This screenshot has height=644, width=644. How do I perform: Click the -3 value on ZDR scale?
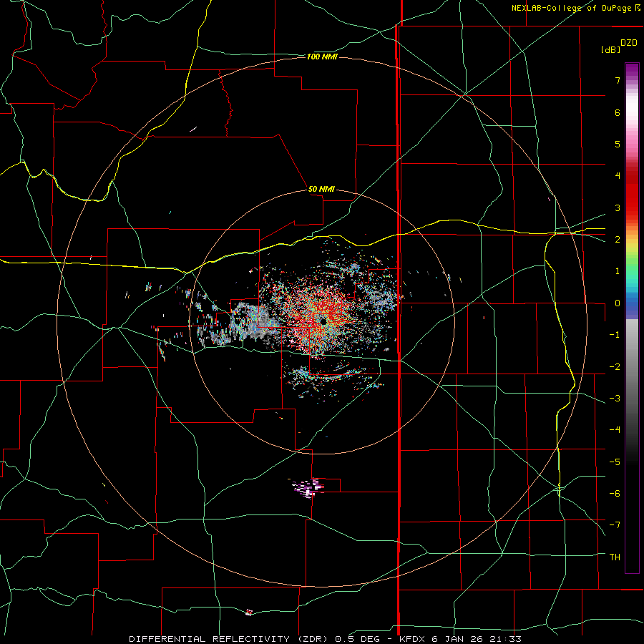click(x=615, y=399)
